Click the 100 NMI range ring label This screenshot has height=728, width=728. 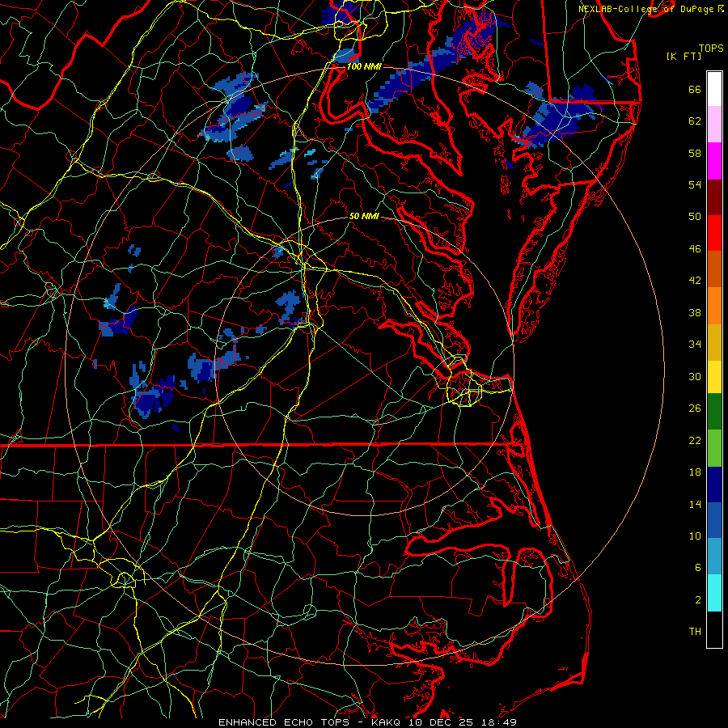click(x=364, y=66)
